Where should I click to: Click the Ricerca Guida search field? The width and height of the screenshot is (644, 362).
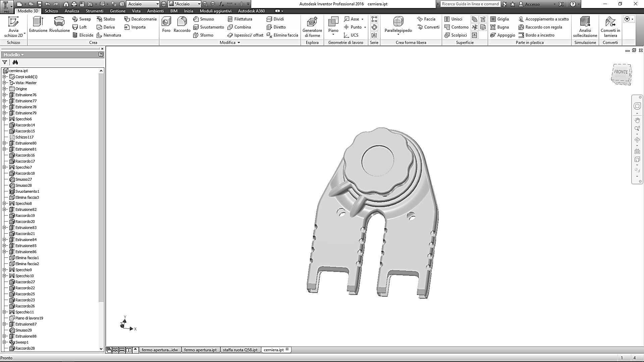click(x=470, y=4)
